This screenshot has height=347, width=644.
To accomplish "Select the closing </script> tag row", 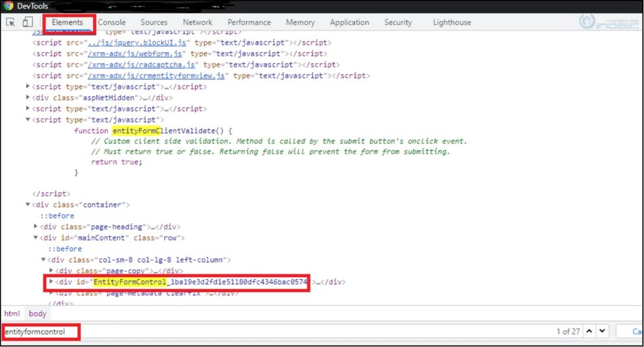I will click(x=51, y=194).
